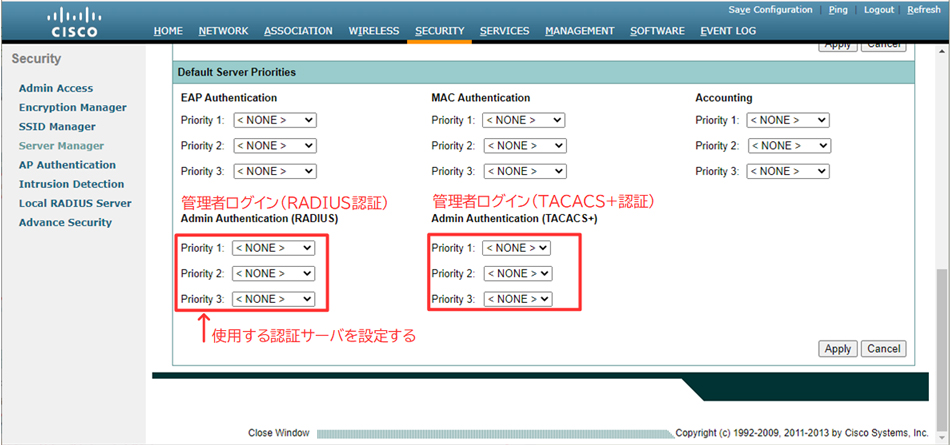Expand MAC Authentication Priority 2 dropdown
This screenshot has height=445, width=950.
(x=523, y=146)
